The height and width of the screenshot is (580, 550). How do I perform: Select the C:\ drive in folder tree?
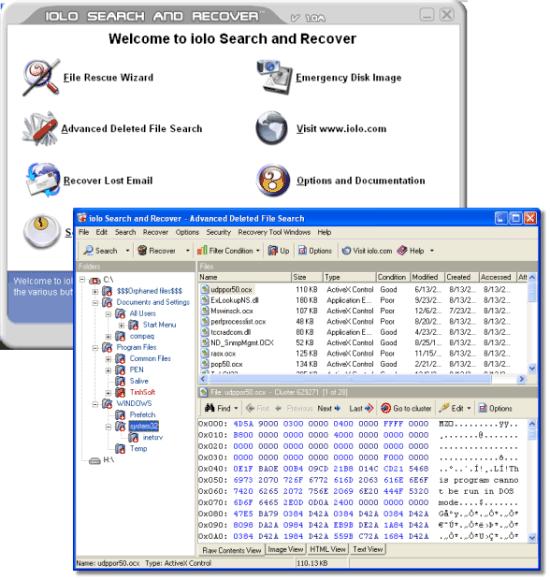tap(108, 280)
